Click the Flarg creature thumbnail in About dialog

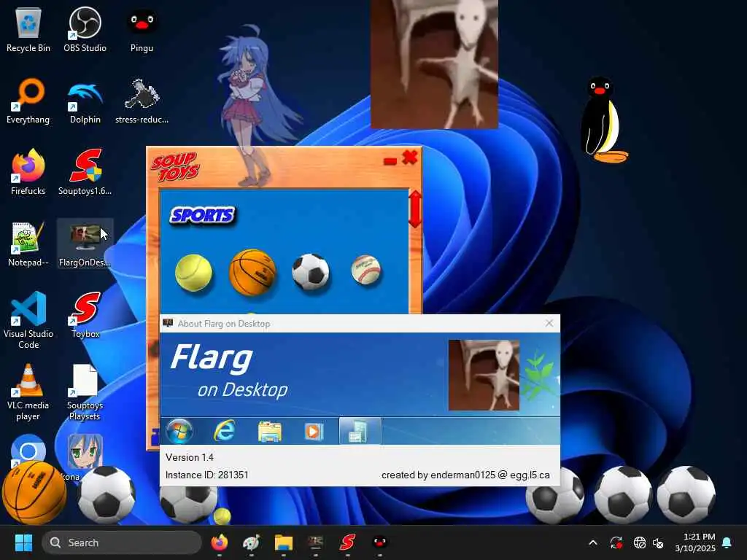pos(484,375)
